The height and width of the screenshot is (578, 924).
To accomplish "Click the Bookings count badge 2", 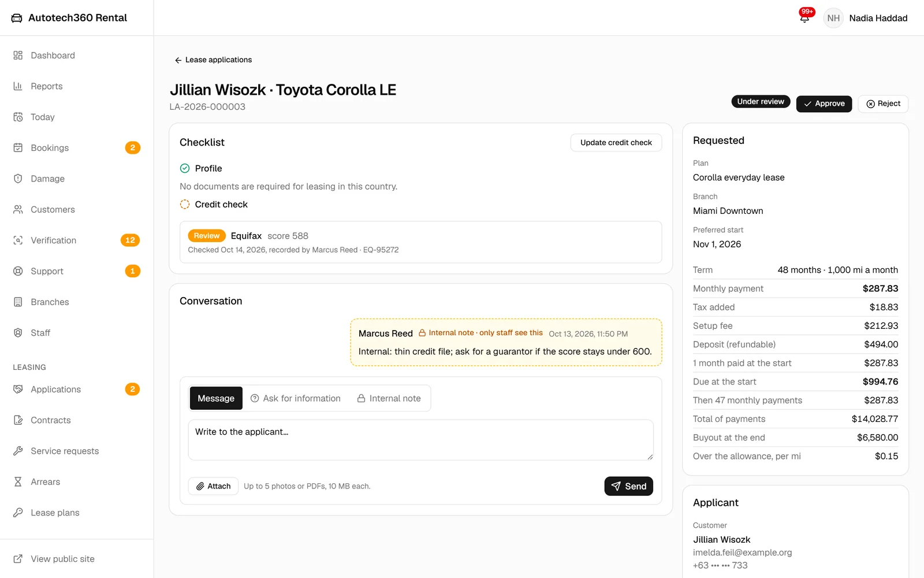I will click(133, 148).
